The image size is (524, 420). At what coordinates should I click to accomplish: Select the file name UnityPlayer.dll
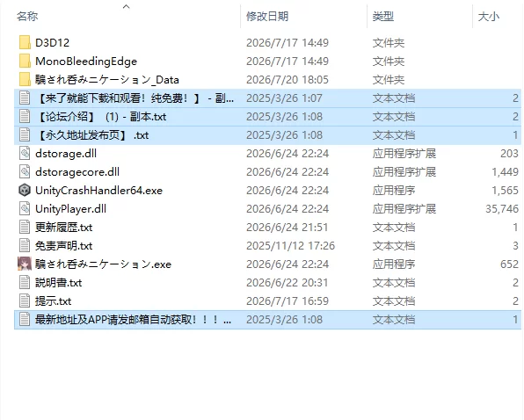point(70,208)
